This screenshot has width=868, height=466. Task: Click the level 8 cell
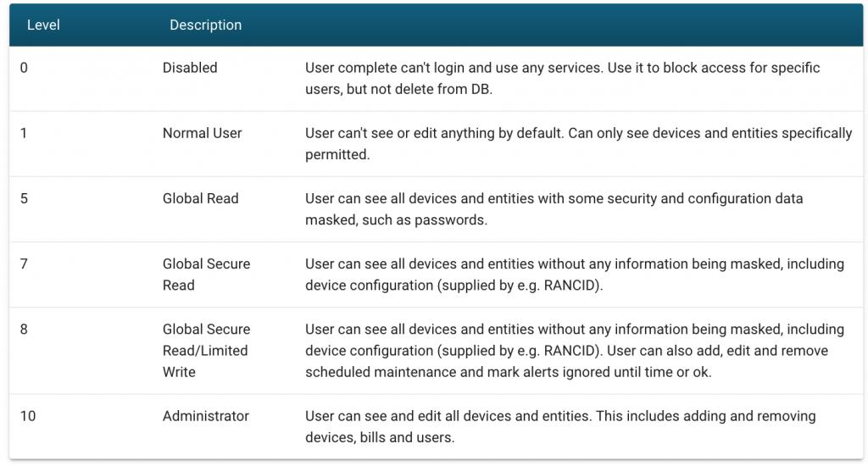tap(24, 329)
